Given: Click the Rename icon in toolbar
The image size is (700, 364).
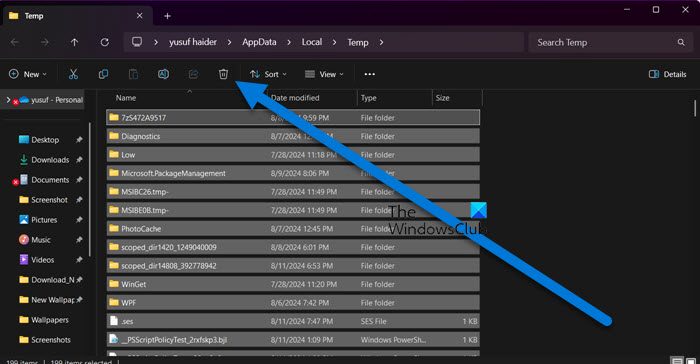Looking at the screenshot, I should point(163,74).
